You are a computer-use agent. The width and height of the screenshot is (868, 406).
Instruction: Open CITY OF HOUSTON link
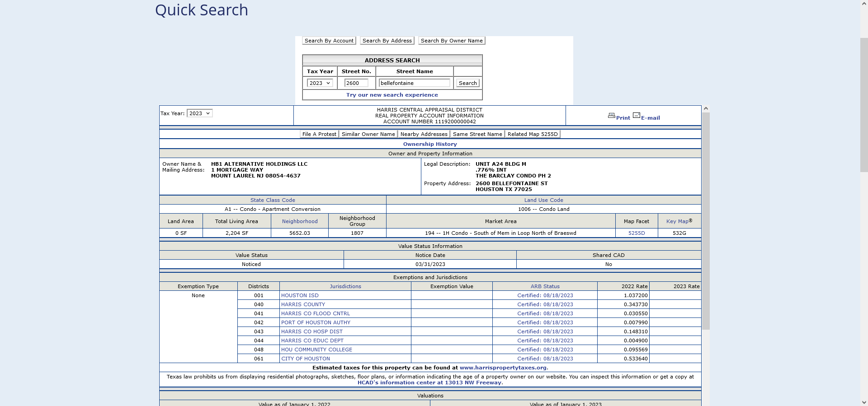[x=306, y=359]
